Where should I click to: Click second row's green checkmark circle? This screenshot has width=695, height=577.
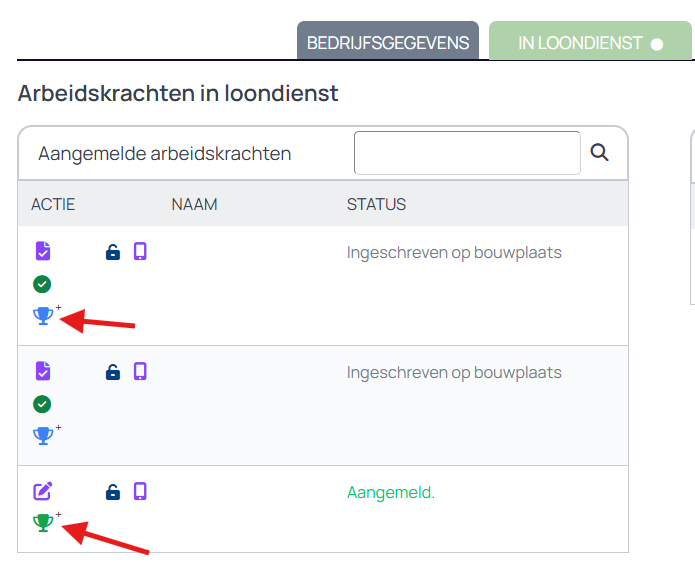coord(42,404)
